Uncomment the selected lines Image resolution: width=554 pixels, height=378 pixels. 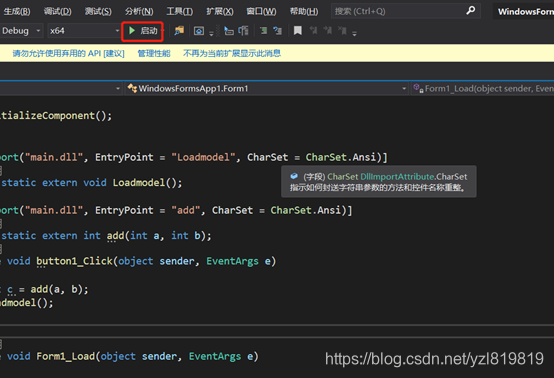pos(277,31)
